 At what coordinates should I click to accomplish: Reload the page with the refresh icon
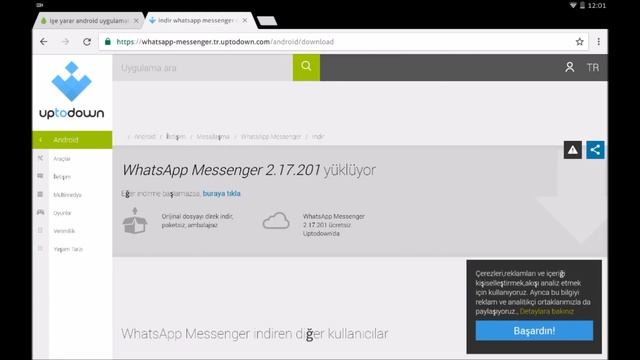coord(87,42)
